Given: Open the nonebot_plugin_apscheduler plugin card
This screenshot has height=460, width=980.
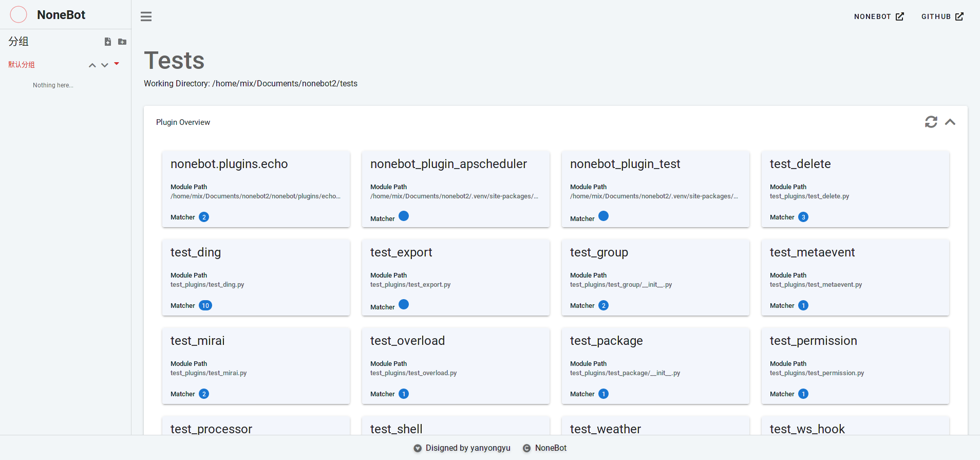Looking at the screenshot, I should tap(455, 189).
